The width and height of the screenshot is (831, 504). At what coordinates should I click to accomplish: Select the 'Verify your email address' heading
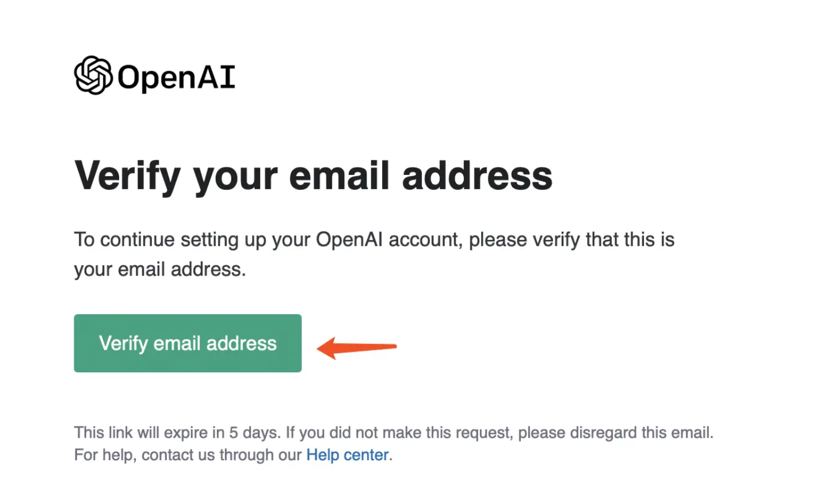pyautogui.click(x=314, y=177)
